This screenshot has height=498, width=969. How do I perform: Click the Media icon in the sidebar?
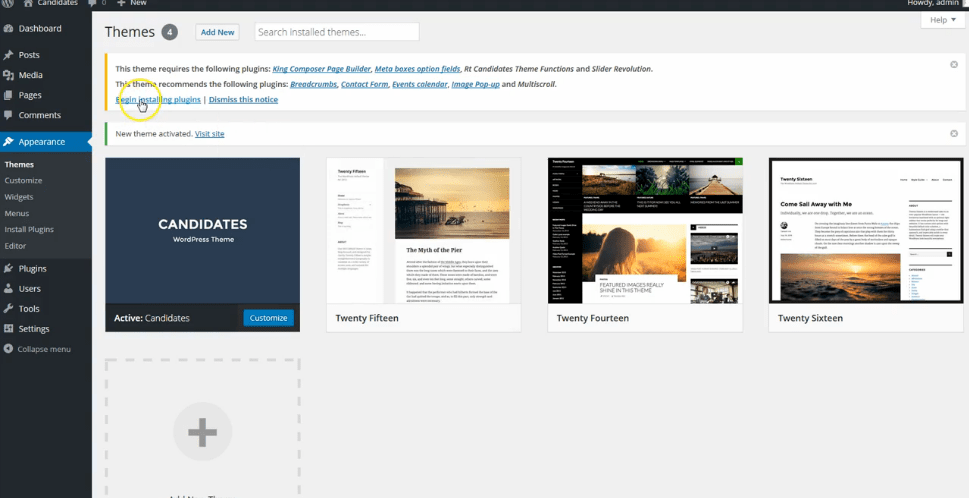(x=9, y=75)
